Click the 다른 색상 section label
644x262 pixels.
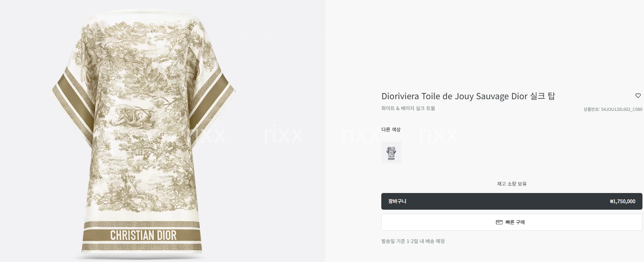click(391, 129)
